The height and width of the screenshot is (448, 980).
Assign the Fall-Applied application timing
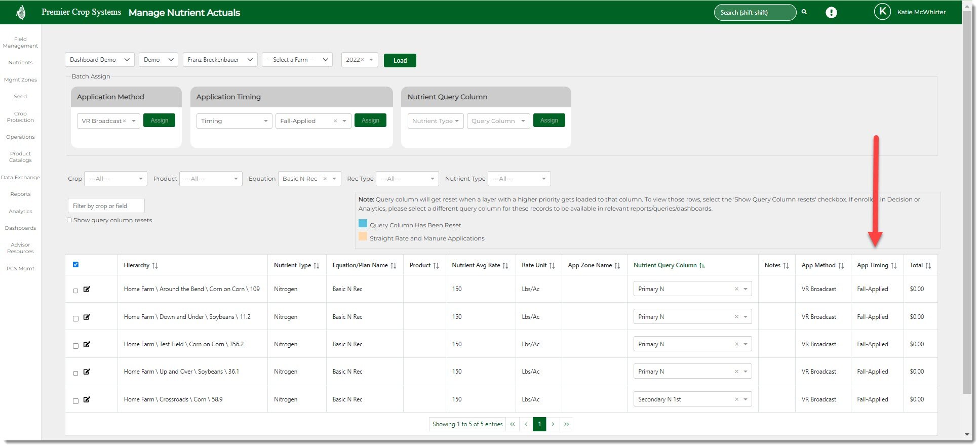click(x=370, y=120)
